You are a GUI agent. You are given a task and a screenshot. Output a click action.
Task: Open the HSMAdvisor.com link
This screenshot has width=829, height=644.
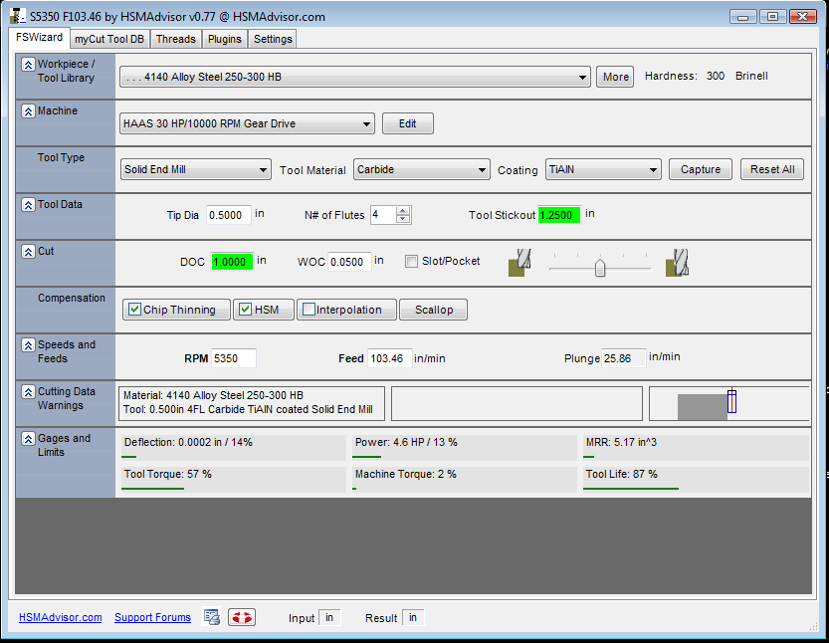[x=61, y=617]
